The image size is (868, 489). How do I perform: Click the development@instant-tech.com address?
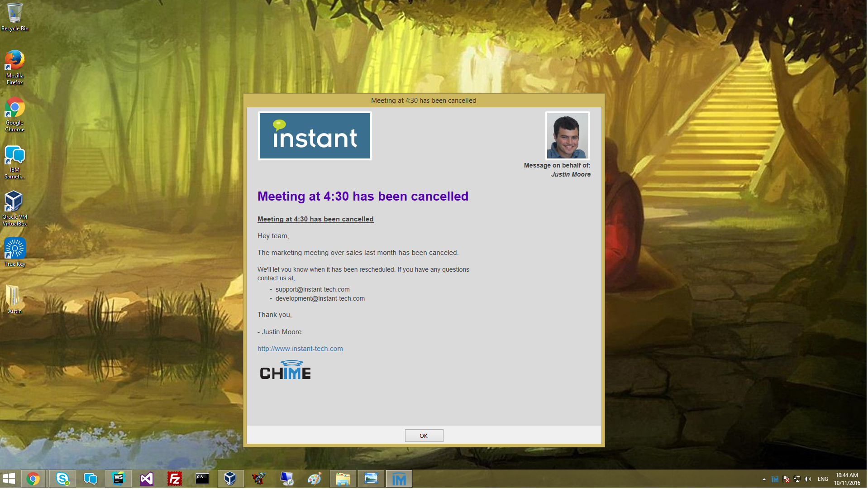(x=320, y=299)
